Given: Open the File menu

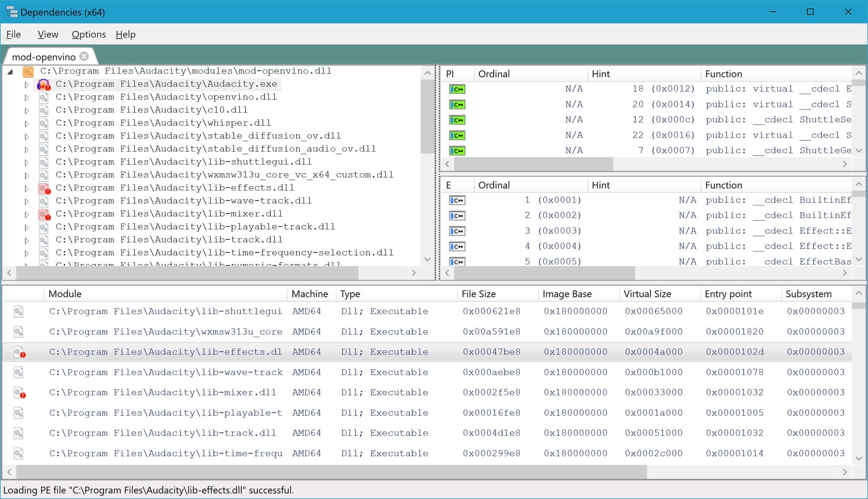Looking at the screenshot, I should coord(14,34).
